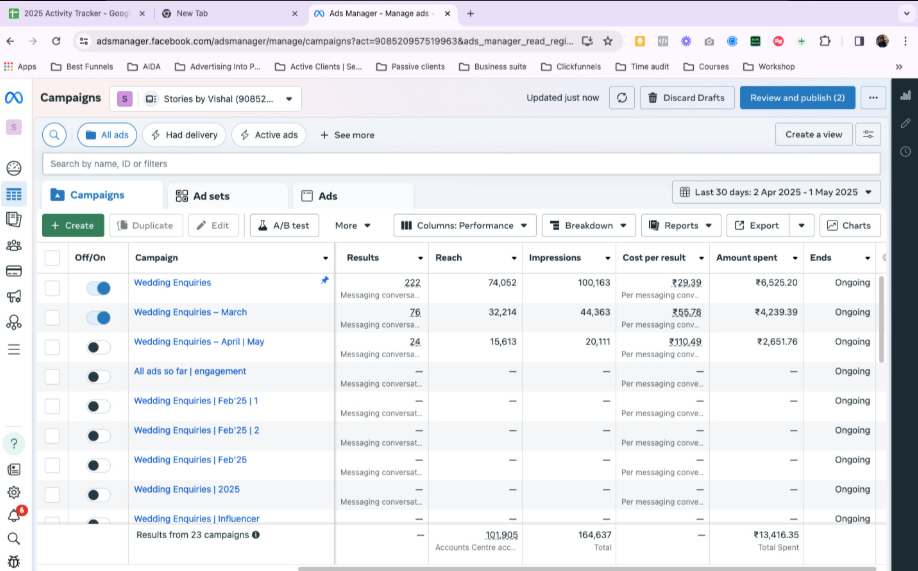
Task: Click the search by name, ID or filters field
Action: 460,164
